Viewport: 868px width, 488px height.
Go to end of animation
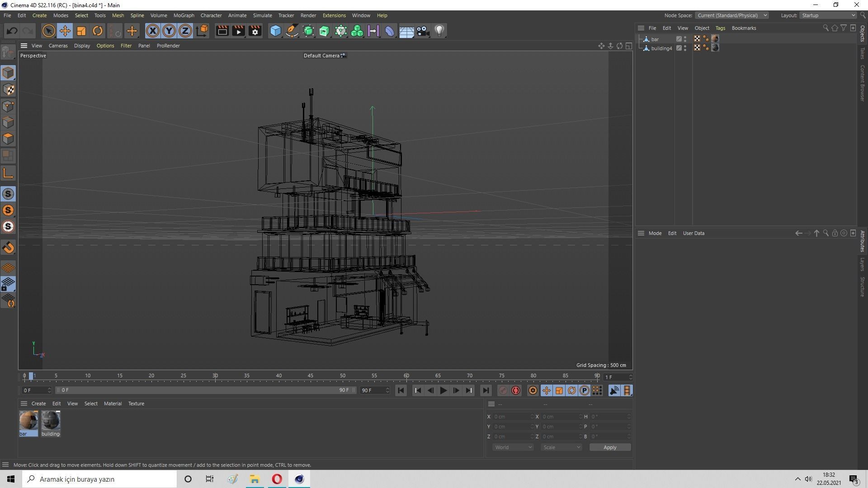coord(486,390)
